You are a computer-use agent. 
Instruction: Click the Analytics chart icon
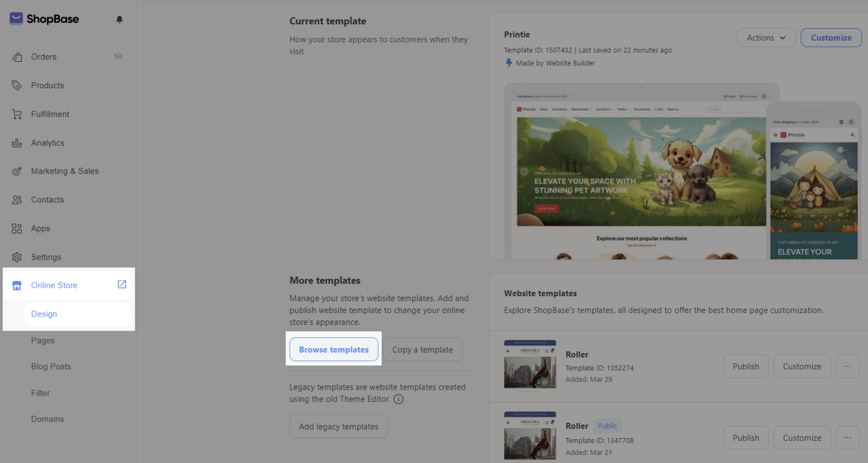17,143
